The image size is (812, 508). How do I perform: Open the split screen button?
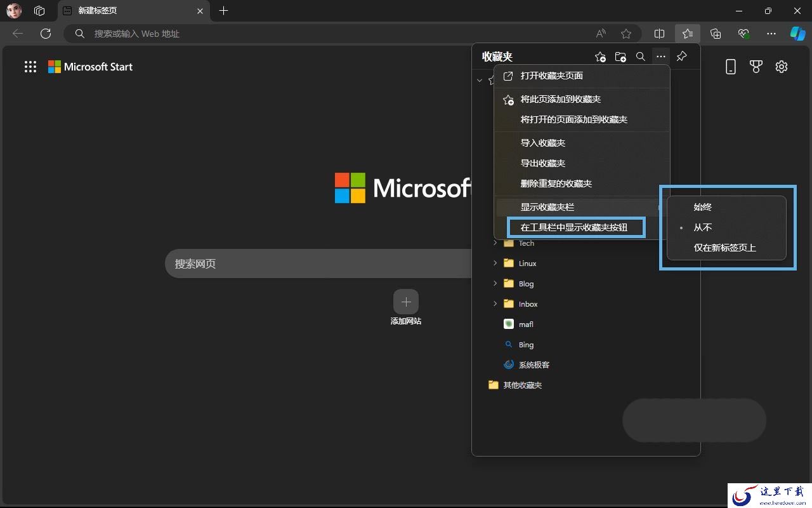pyautogui.click(x=660, y=34)
